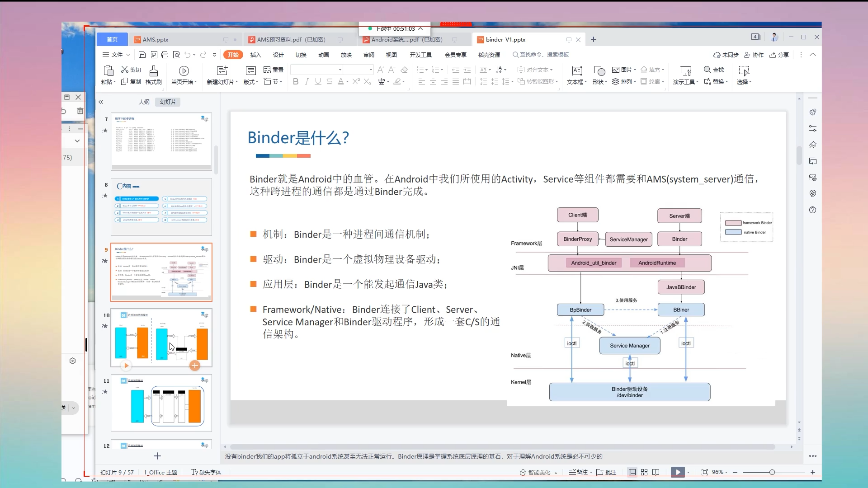The height and width of the screenshot is (488, 868).
Task: Toggle Bold text formatting
Action: tap(296, 82)
